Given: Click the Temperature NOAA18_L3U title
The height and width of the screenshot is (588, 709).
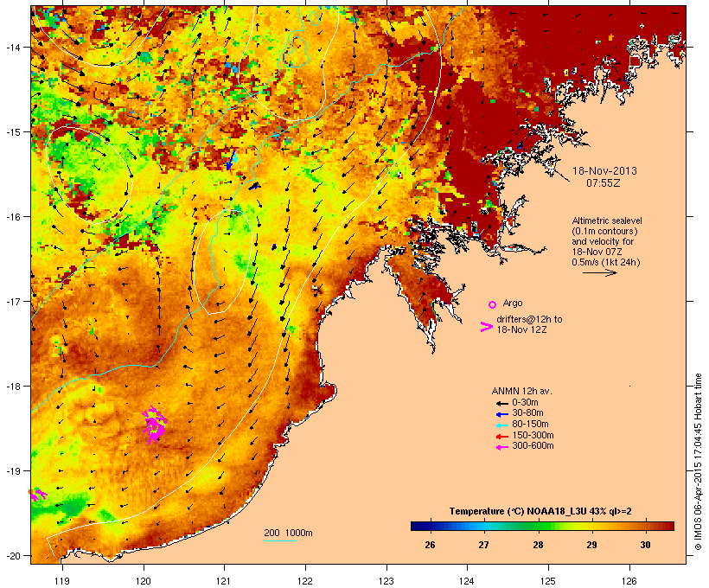Looking at the screenshot, I should coord(540,511).
